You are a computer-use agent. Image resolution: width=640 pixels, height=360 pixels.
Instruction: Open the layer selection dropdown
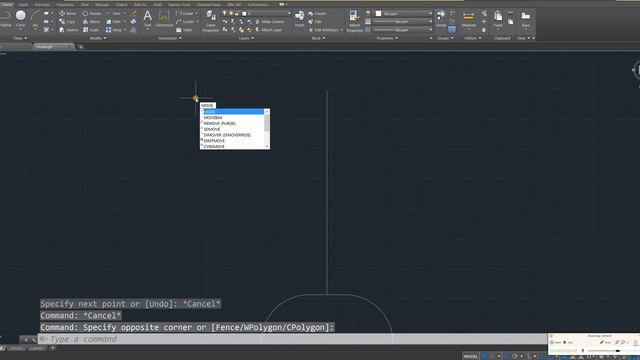(256, 13)
